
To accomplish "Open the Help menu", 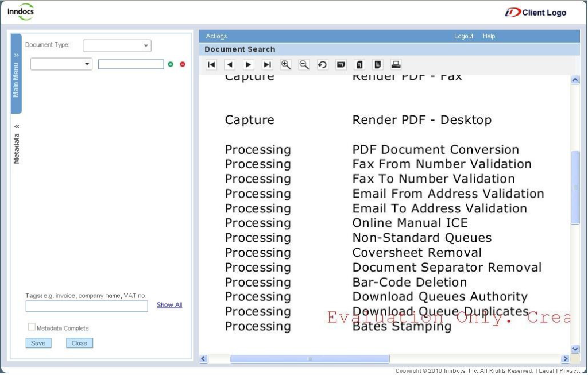I will (489, 36).
